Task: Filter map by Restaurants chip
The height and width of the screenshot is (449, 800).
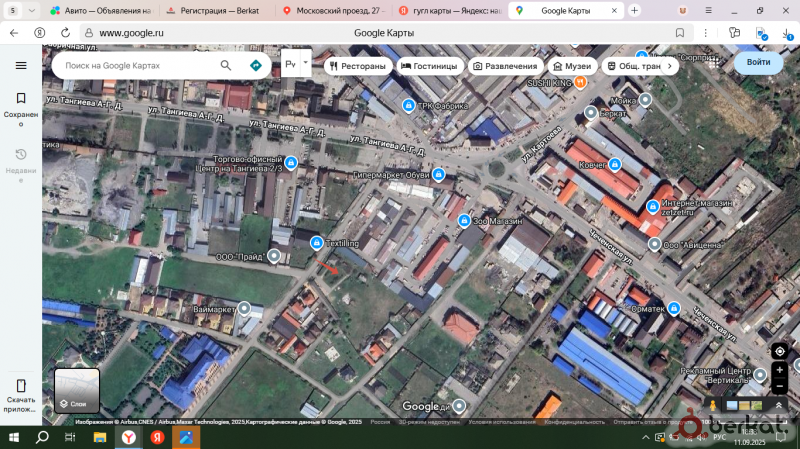Action: (356, 66)
